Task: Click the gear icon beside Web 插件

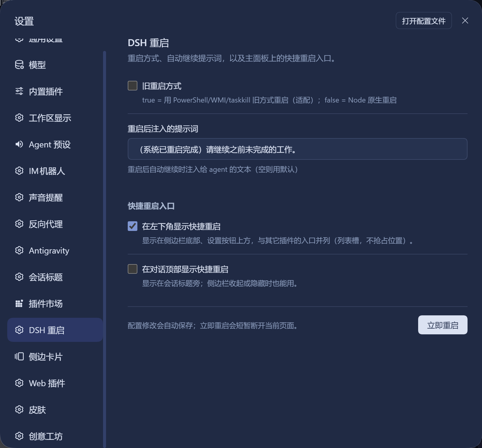Action: coord(19,383)
